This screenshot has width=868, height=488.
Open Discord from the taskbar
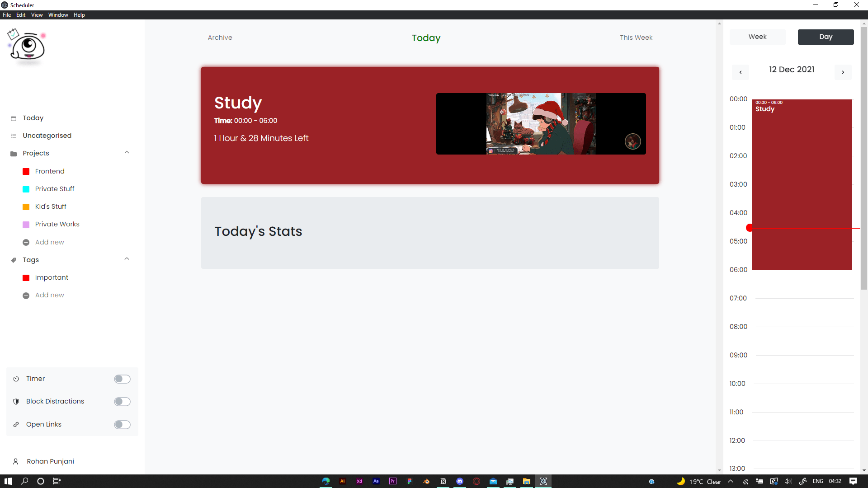coord(460,481)
